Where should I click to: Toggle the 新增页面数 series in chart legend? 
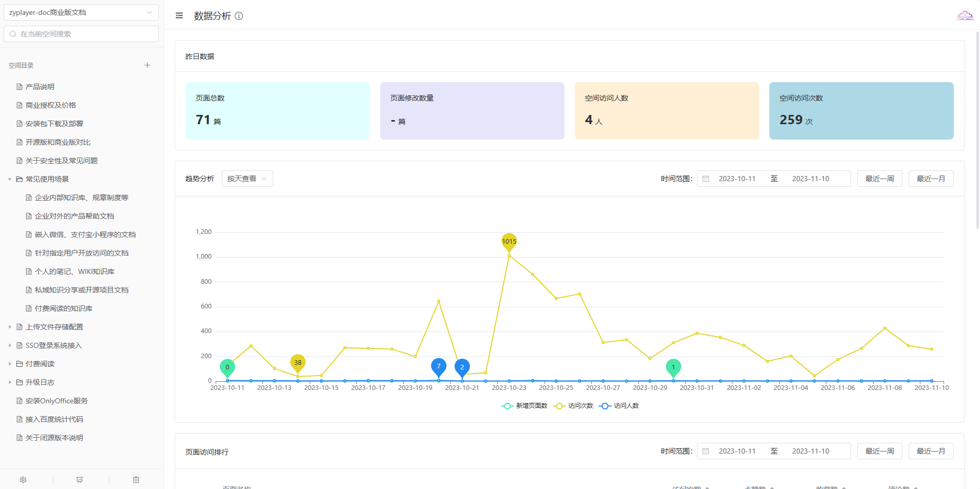(x=524, y=406)
